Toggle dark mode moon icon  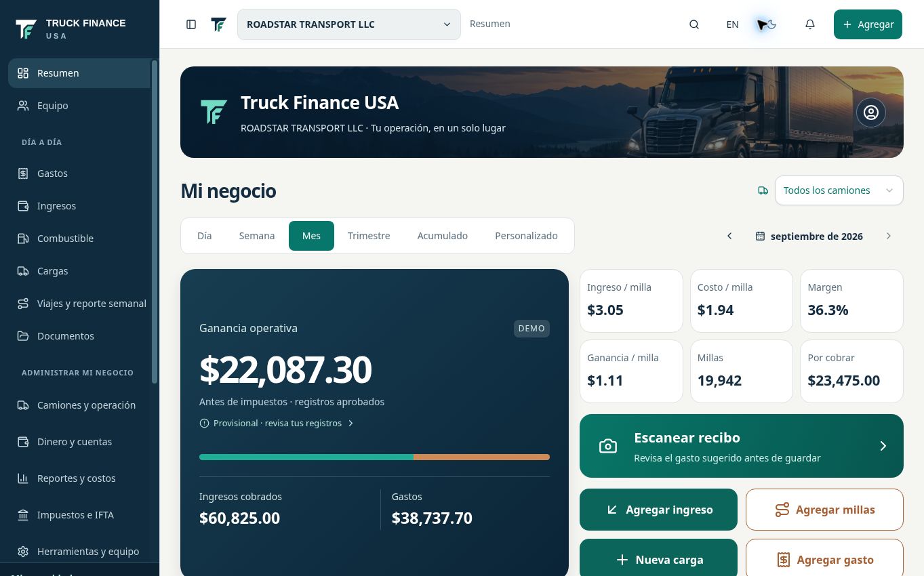[x=771, y=24]
